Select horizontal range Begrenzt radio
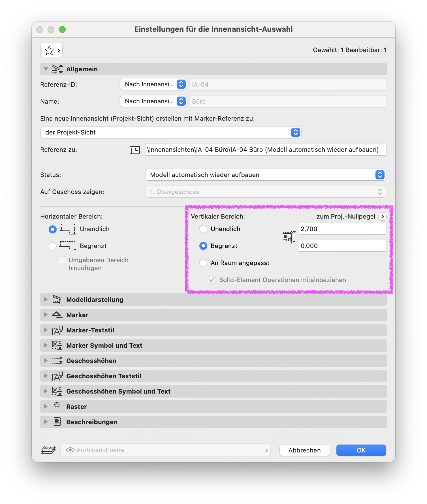Image resolution: width=427 pixels, height=504 pixels. click(53, 246)
